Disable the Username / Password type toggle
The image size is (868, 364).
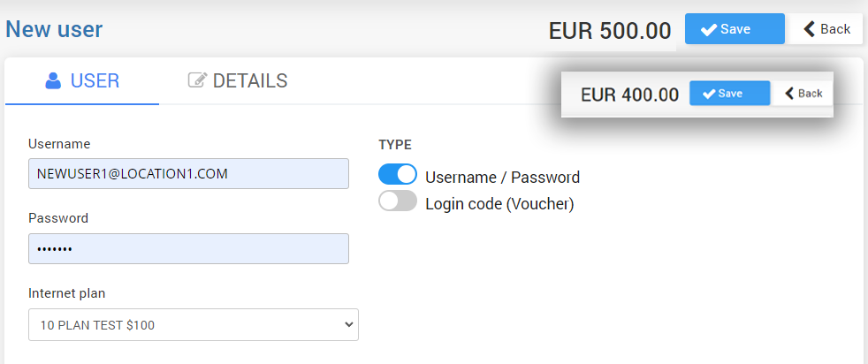398,175
